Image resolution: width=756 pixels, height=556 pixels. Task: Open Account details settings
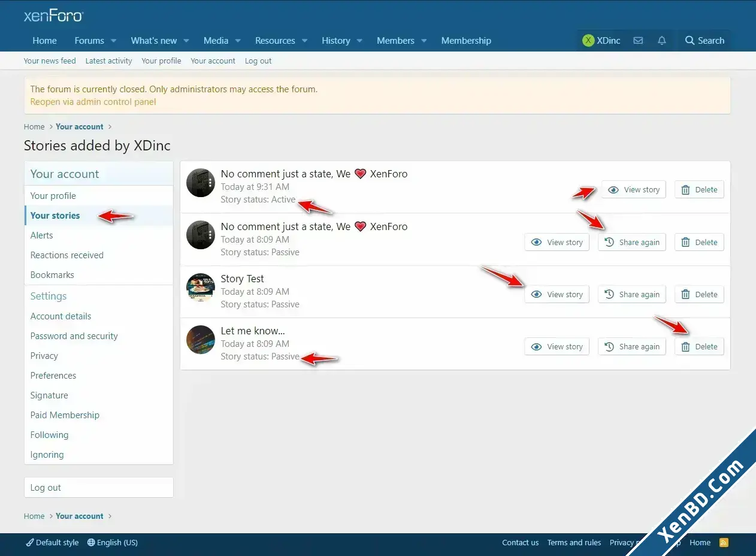[99, 316]
